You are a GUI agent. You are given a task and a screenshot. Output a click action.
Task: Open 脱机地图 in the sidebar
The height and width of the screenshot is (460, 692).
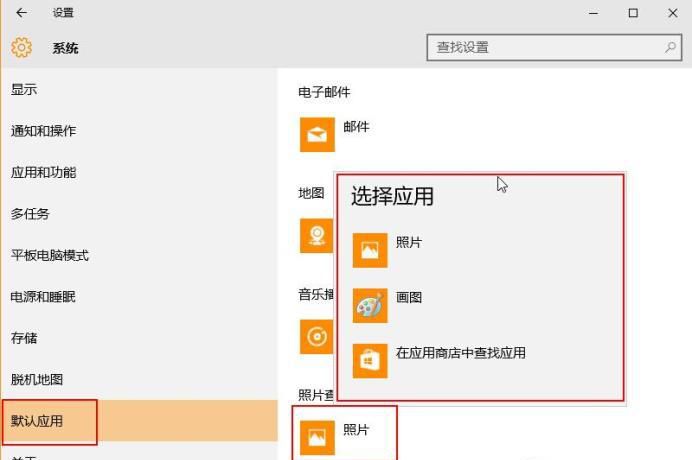pos(37,380)
